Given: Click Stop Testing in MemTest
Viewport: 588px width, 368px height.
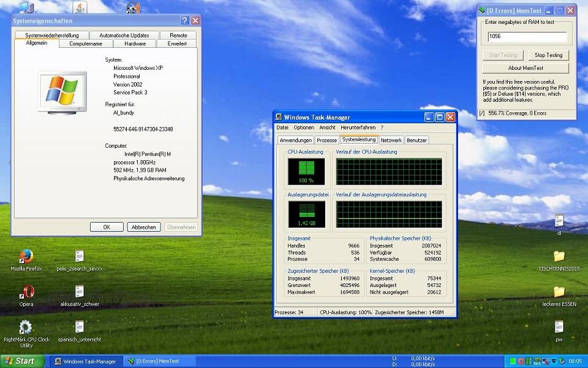Looking at the screenshot, I should click(548, 55).
